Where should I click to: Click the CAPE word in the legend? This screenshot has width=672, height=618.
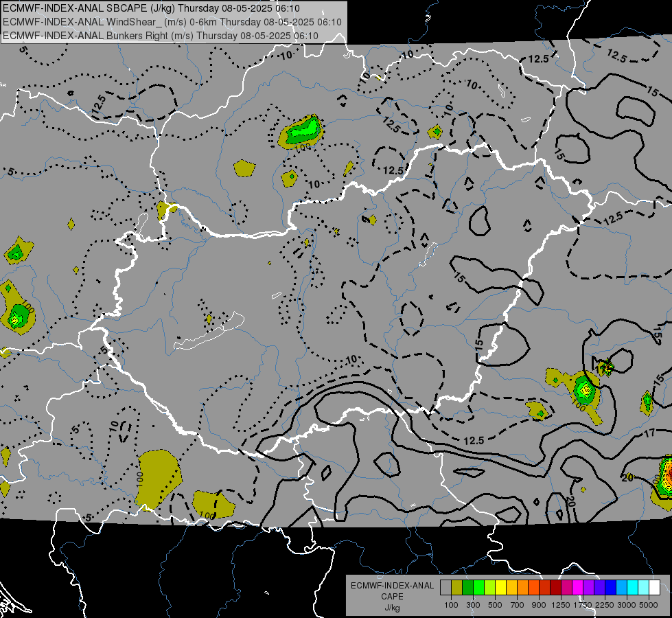(392, 597)
